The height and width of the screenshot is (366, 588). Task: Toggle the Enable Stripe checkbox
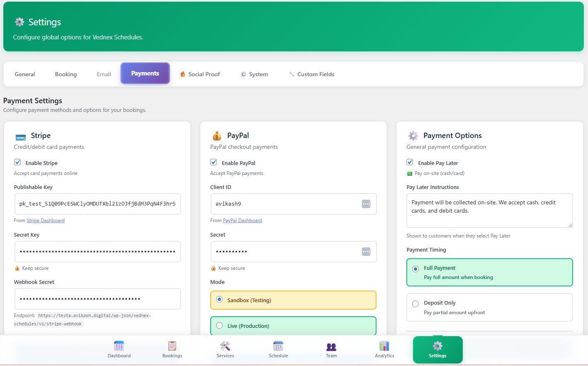(x=17, y=162)
